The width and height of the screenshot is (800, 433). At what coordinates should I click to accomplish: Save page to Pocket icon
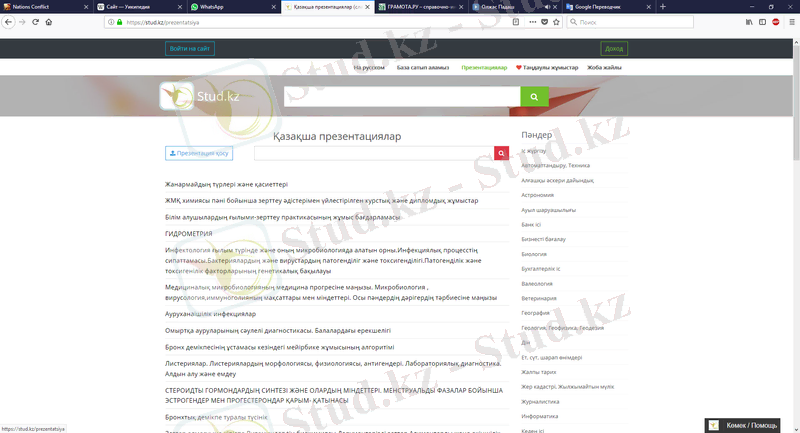click(544, 22)
